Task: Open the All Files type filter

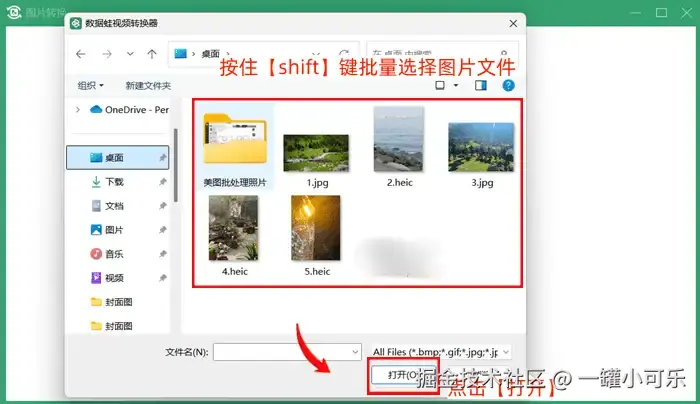Action: pyautogui.click(x=441, y=352)
